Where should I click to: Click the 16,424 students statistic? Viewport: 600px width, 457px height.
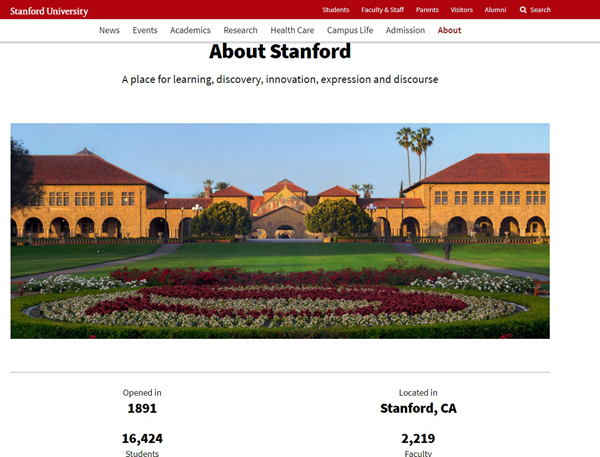(142, 438)
